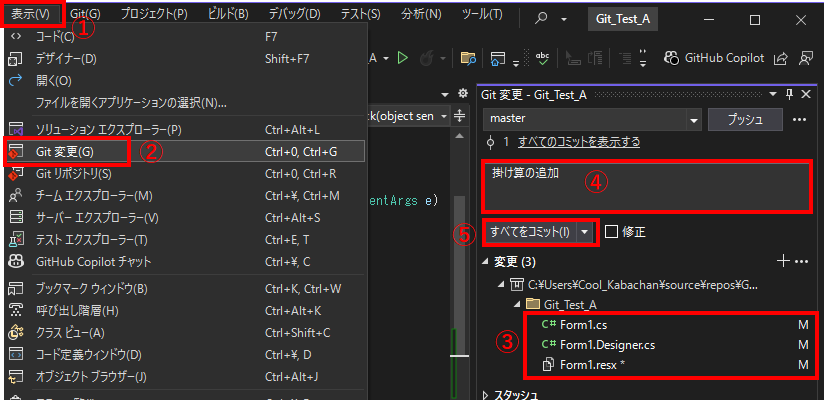This screenshot has height=400, width=824.
Task: Open the デバッグ(D) menu
Action: point(294,15)
